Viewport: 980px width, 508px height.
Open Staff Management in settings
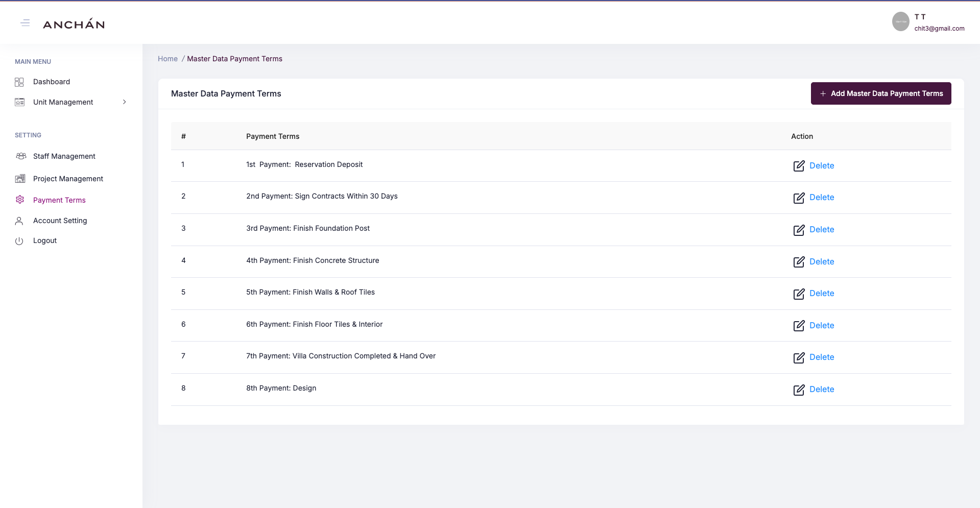click(x=64, y=156)
